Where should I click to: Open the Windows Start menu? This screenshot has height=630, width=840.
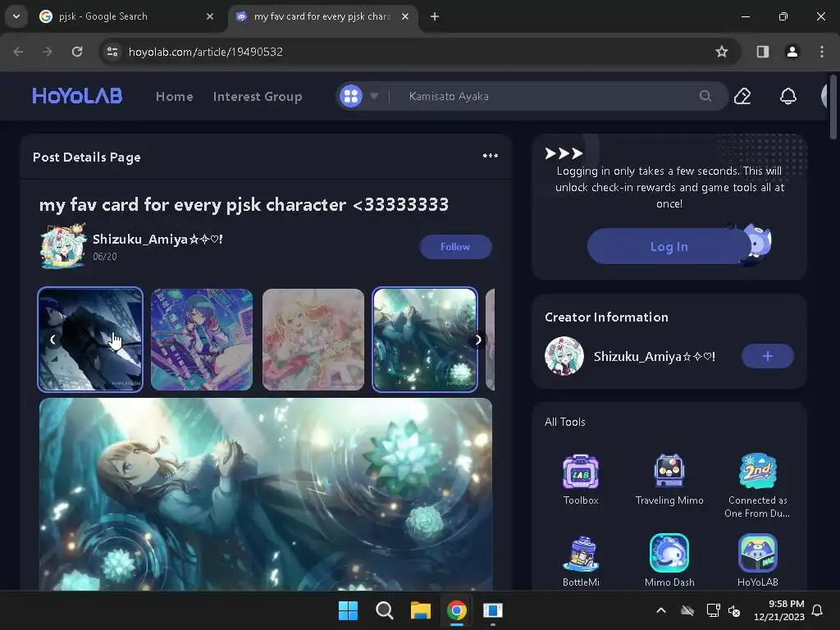click(348, 610)
